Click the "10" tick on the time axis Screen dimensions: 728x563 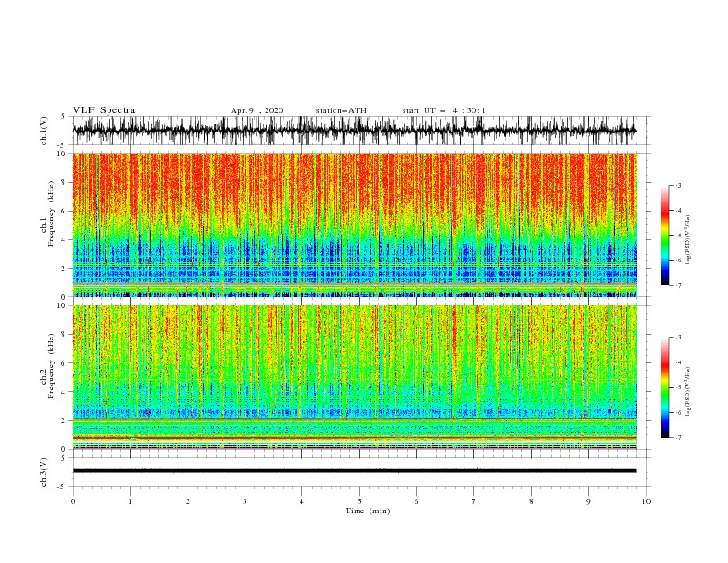click(x=646, y=501)
